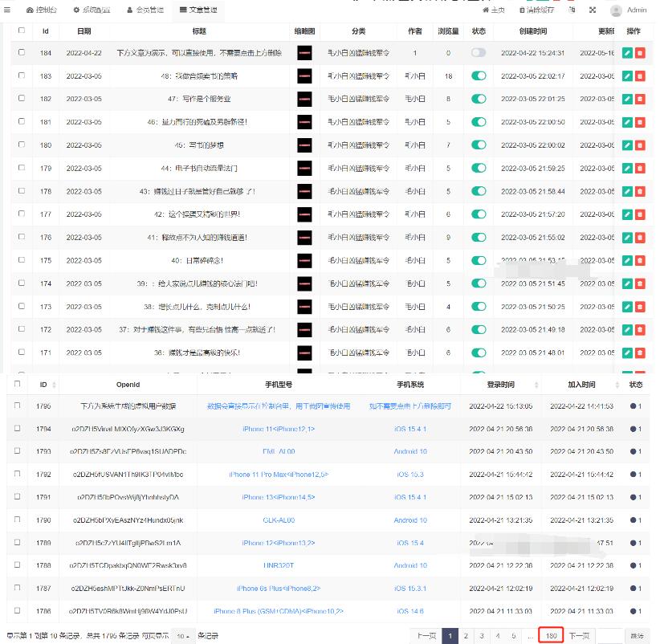Enable the status toggle for article 184

click(x=479, y=53)
